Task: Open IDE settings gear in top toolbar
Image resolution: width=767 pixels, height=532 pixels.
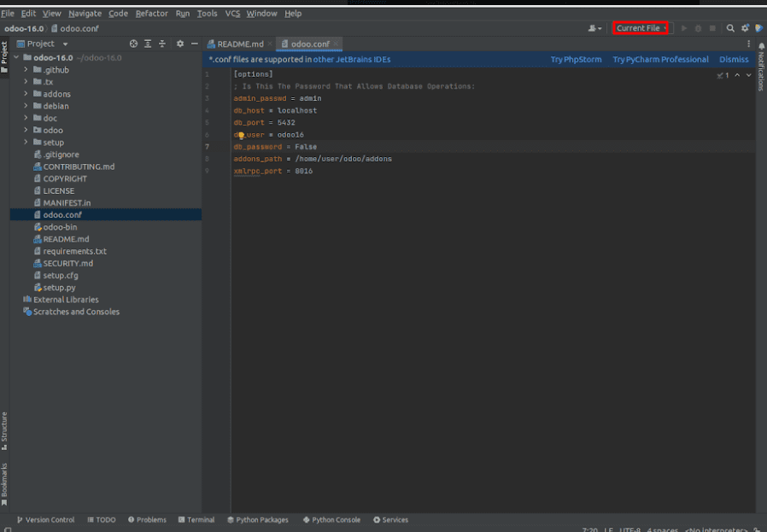Action: pyautogui.click(x=745, y=28)
